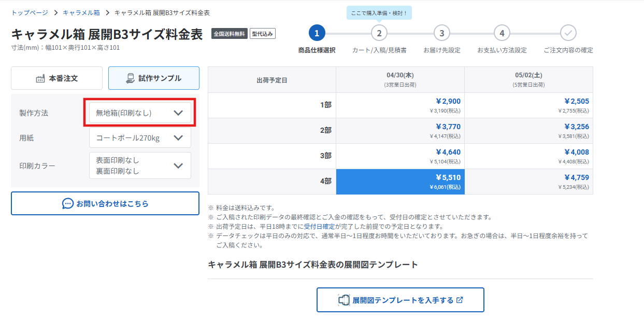644x332 pixels.
Task: Click heading 展開図テンプレート section title
Action: click(x=313, y=265)
